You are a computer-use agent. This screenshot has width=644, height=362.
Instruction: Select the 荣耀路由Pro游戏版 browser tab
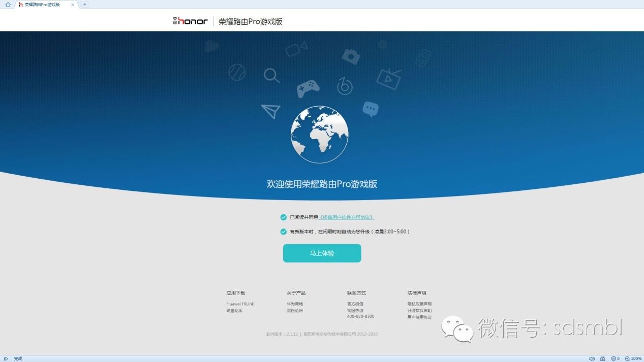pos(46,5)
